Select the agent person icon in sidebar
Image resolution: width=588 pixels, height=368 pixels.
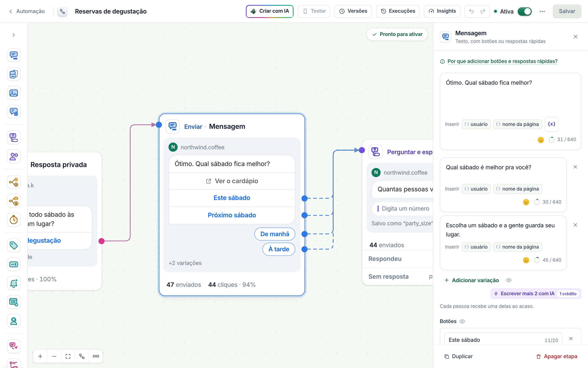tap(14, 321)
